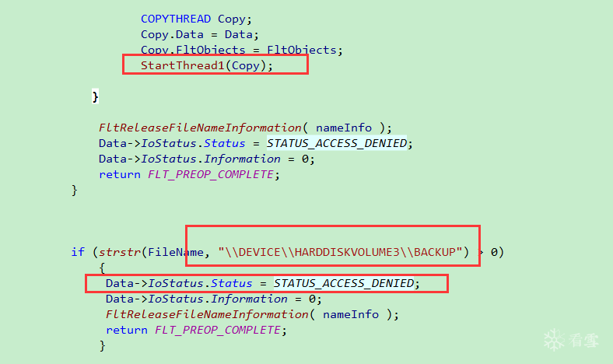Click second boxed STATUS_ACCESS_DENIED constant
Viewport: 613px width, 364px height.
coord(344,283)
